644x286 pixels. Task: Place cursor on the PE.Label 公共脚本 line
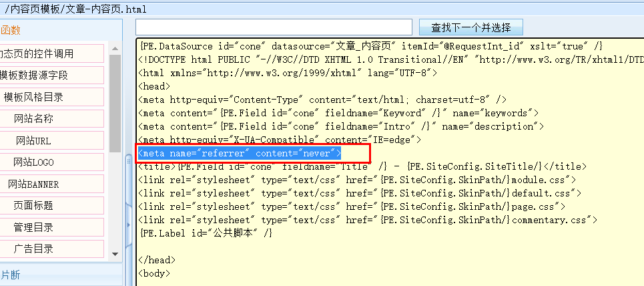(206, 233)
